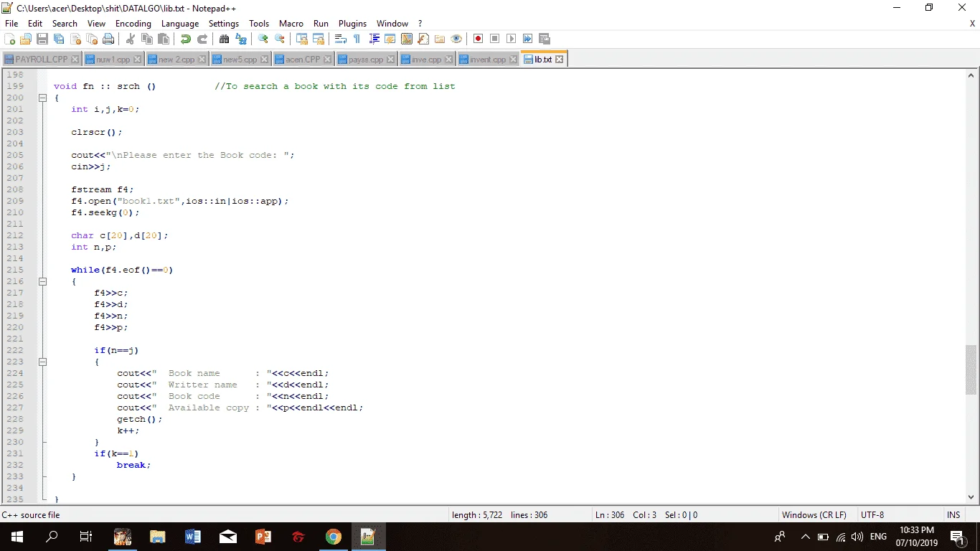Toggle Synchronize Horizontal Scrolling

click(319, 39)
